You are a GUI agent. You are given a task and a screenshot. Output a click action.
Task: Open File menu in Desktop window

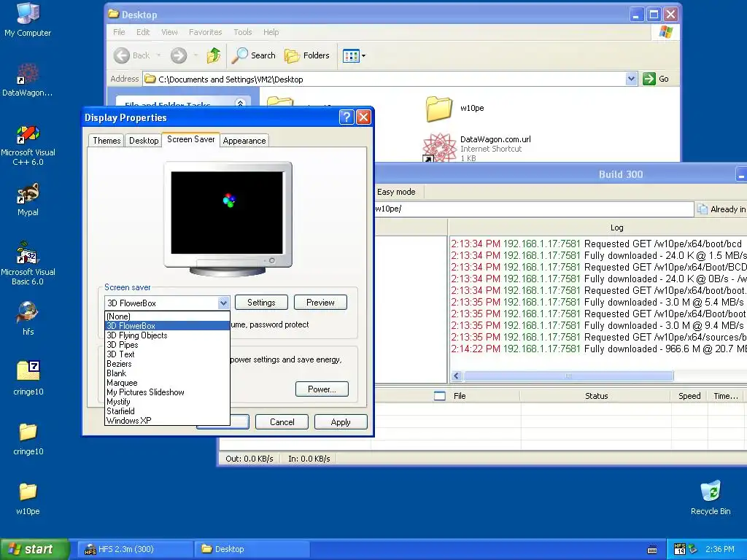[119, 32]
